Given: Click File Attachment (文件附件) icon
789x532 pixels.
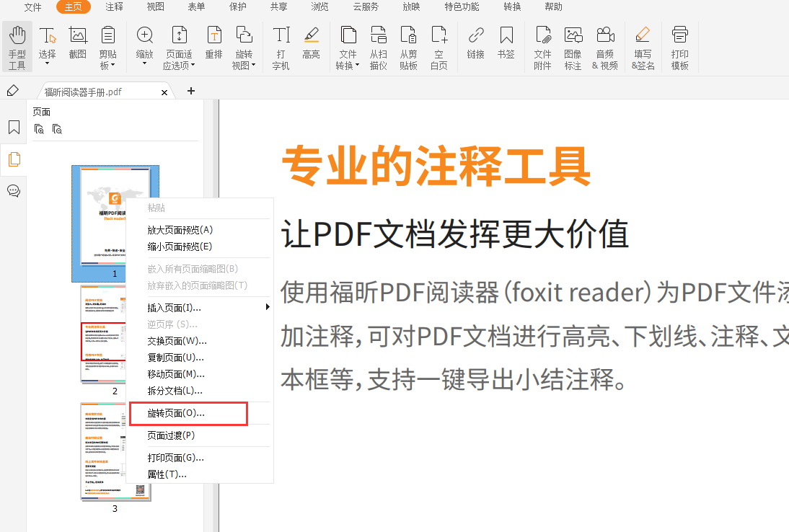Looking at the screenshot, I should pos(542,48).
